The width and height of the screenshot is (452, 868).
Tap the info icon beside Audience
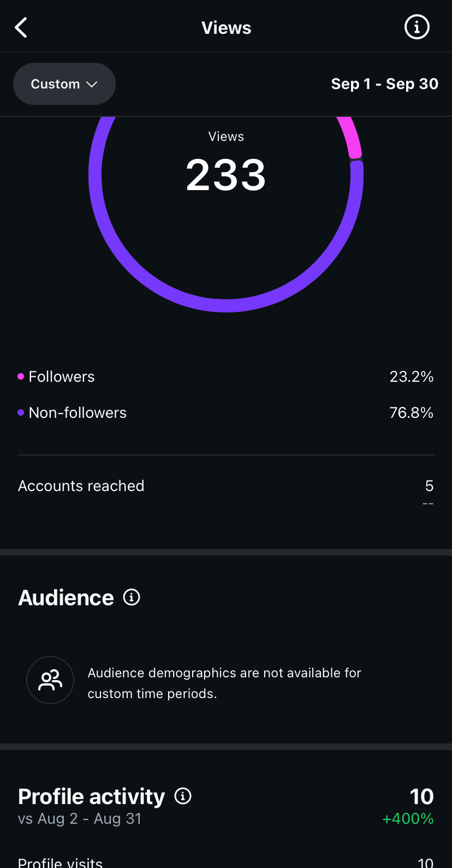[132, 597]
